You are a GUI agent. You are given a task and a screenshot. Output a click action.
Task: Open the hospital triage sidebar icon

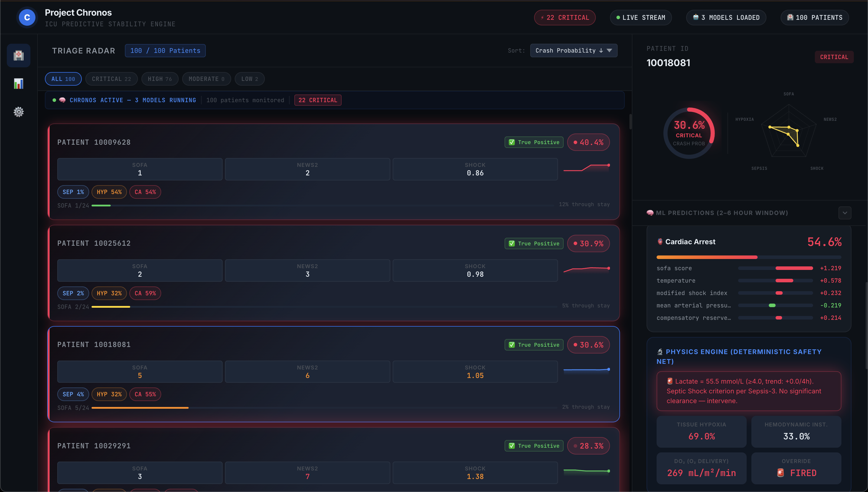(x=19, y=55)
